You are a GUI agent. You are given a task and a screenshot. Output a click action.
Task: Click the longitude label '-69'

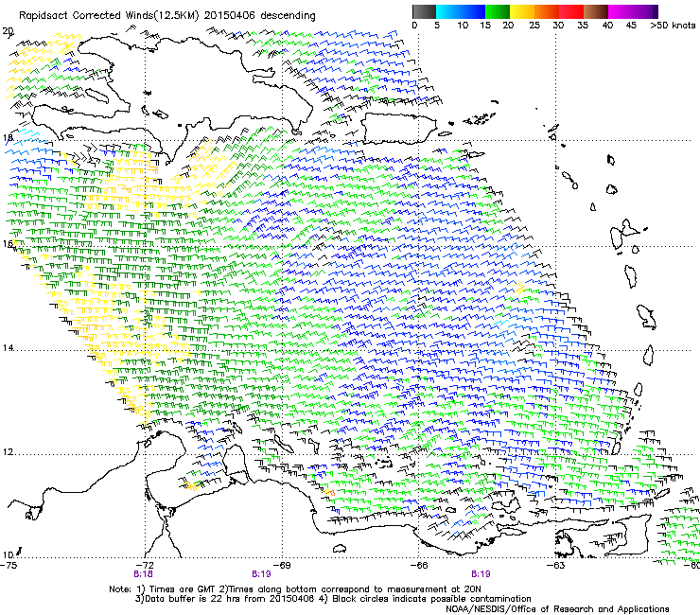tap(282, 565)
